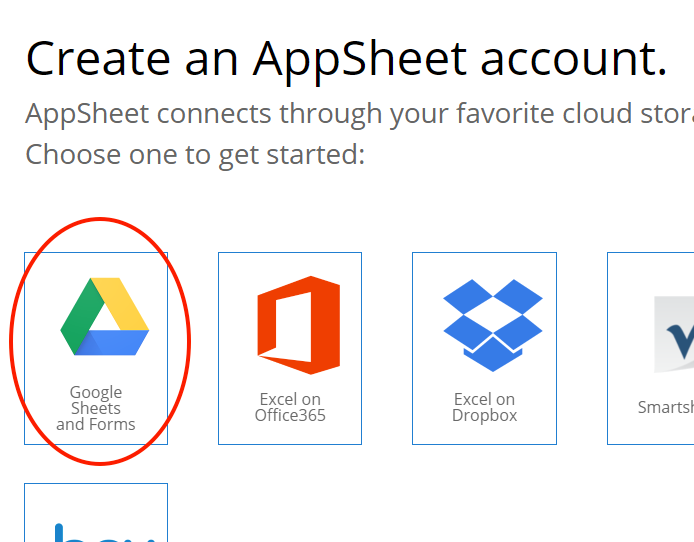The image size is (694, 542).
Task: Click 'Choose one to get started:' text
Action: (195, 155)
